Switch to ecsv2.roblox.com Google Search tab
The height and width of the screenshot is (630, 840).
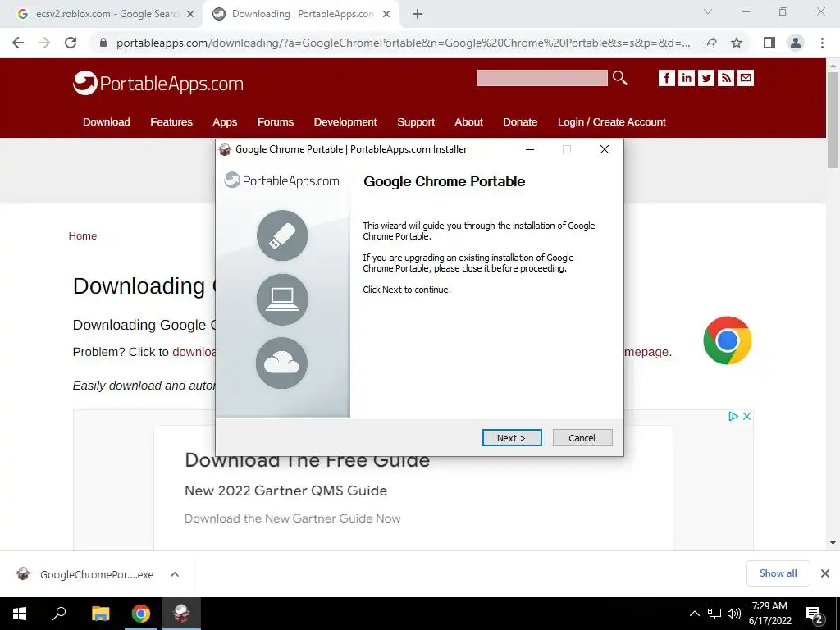pyautogui.click(x=106, y=14)
